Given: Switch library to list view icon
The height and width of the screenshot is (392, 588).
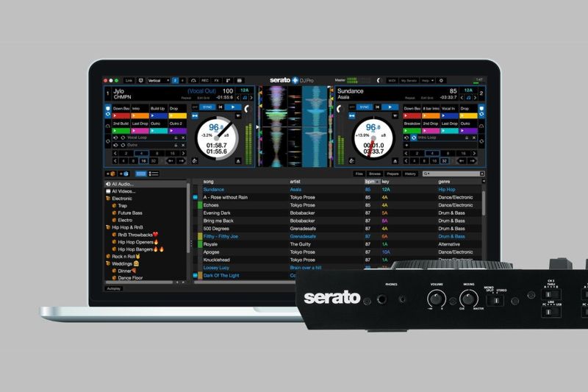Looking at the screenshot, I should pos(154,174).
